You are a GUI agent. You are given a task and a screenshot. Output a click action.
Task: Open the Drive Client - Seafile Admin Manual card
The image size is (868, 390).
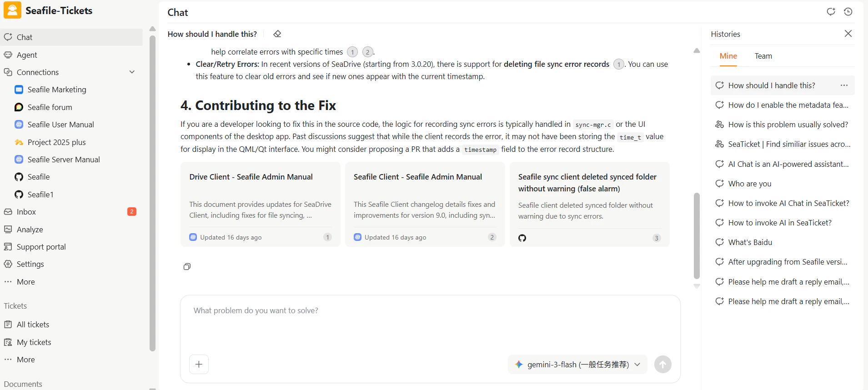[261, 205]
